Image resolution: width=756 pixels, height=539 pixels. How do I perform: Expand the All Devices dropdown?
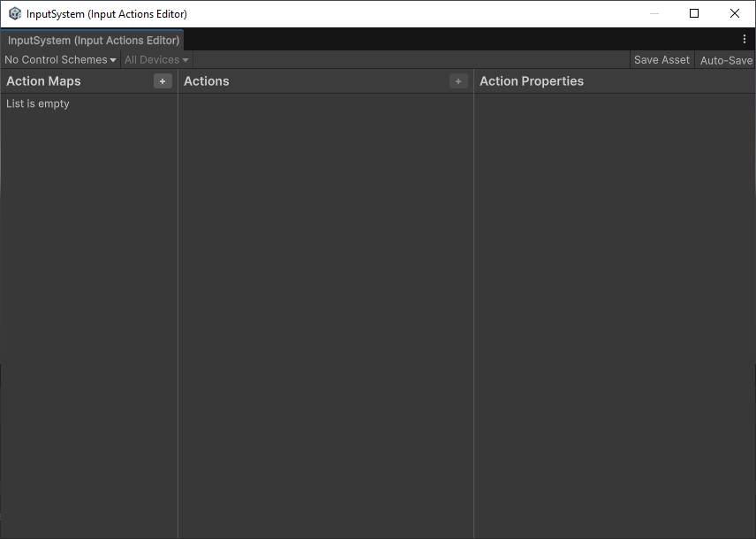pyautogui.click(x=156, y=60)
